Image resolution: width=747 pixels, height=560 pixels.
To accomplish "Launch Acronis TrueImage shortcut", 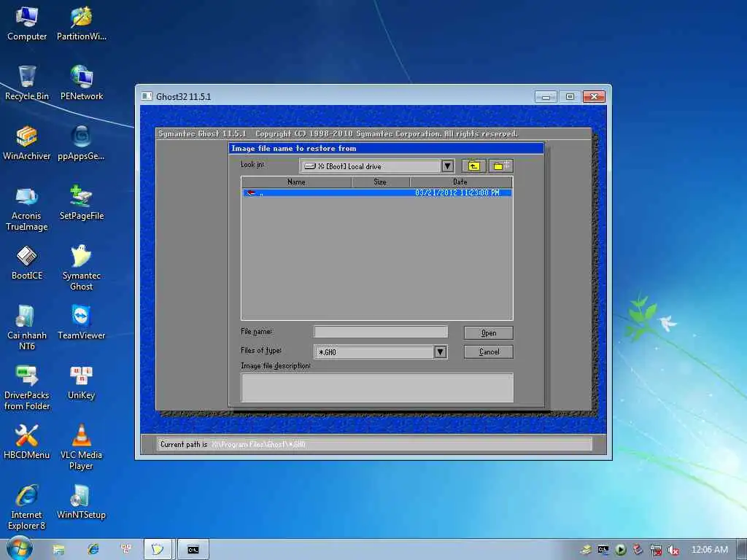I will click(x=27, y=209).
